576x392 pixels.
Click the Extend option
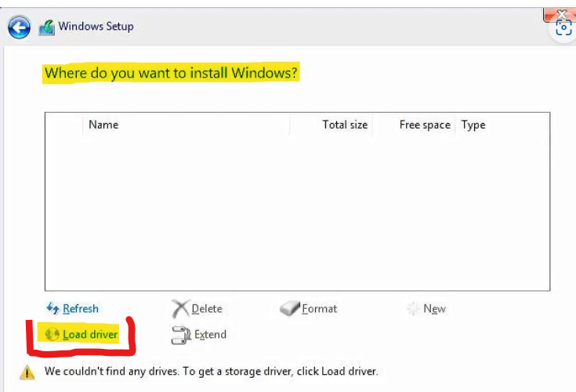click(x=210, y=334)
